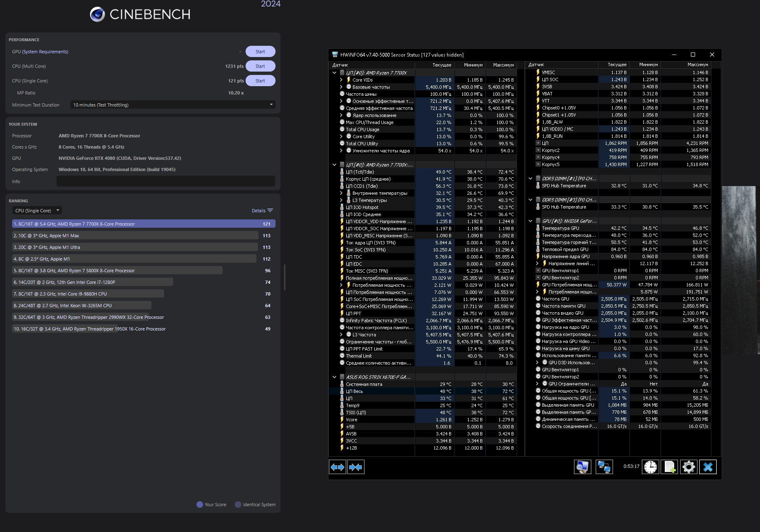Open the Minimum Test Duration dropdown
This screenshot has width=760, height=532.
coord(173,105)
